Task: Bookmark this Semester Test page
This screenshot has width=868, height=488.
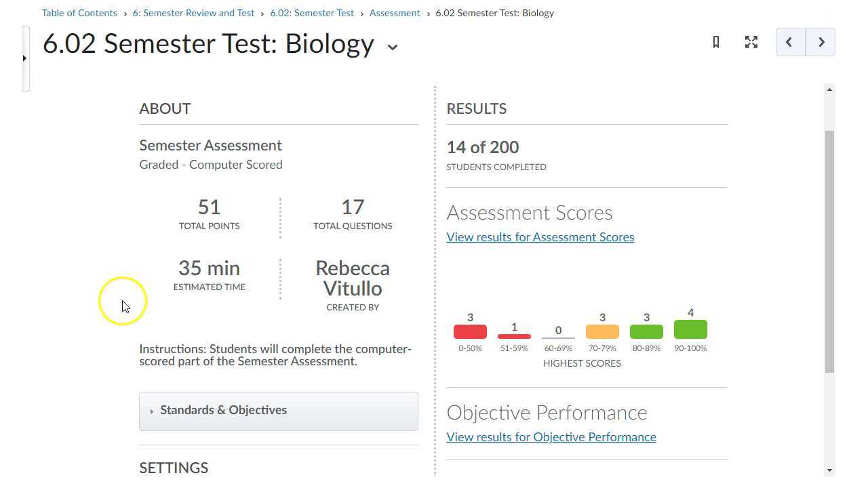Action: (716, 42)
